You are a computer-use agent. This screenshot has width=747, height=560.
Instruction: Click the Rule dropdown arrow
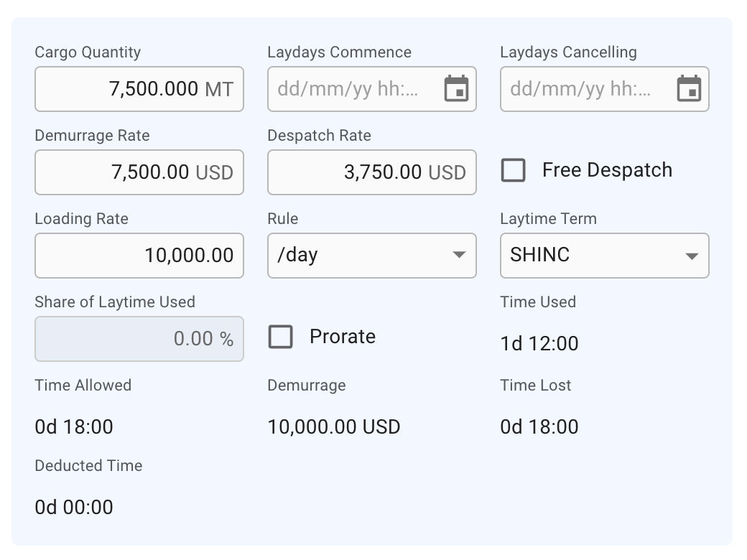[x=459, y=256]
